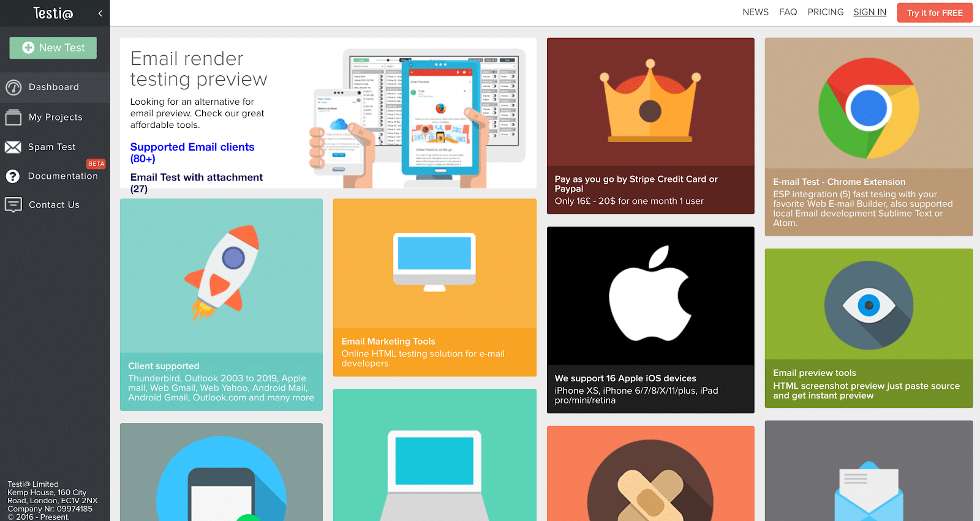Viewport: 980px width, 521px height.
Task: Click the Email render testing preview heading
Action: (198, 69)
